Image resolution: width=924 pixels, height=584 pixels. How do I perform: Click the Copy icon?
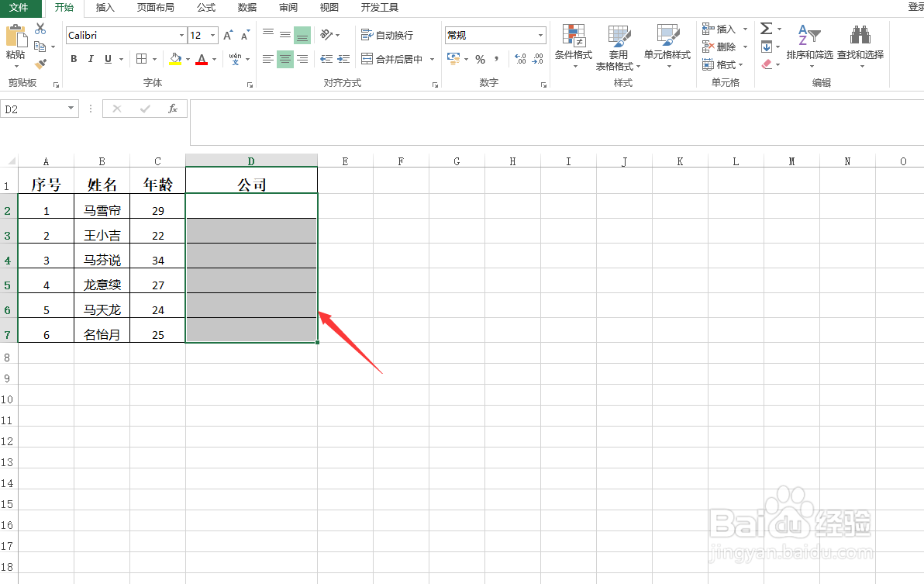[x=40, y=46]
